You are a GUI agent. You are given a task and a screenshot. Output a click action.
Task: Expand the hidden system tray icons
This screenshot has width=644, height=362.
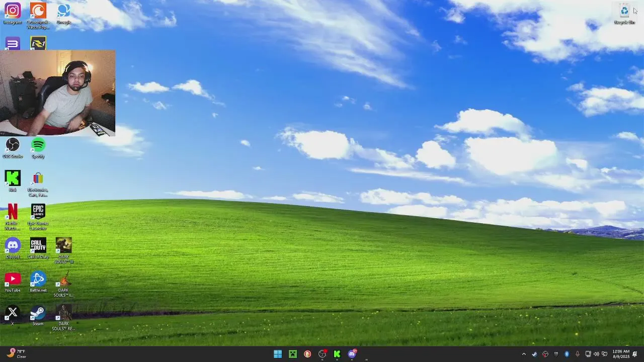click(x=524, y=354)
